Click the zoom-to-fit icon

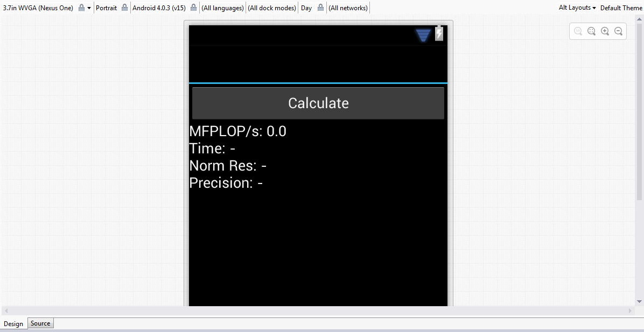click(x=591, y=31)
